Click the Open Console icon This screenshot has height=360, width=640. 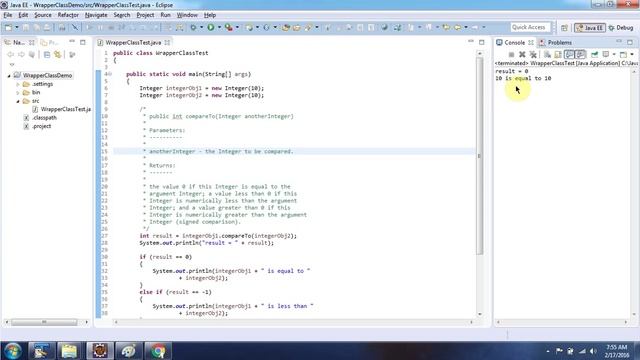pos(623,55)
